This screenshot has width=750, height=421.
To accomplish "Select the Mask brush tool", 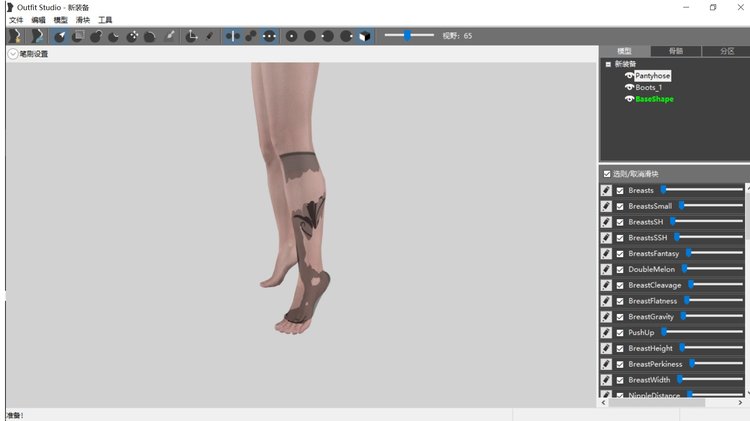I will click(x=78, y=36).
